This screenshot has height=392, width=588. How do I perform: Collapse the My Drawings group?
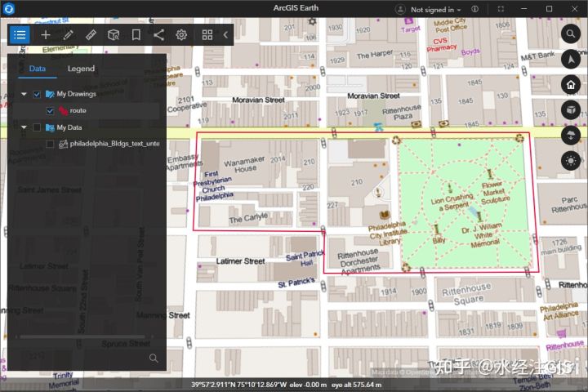[x=24, y=94]
